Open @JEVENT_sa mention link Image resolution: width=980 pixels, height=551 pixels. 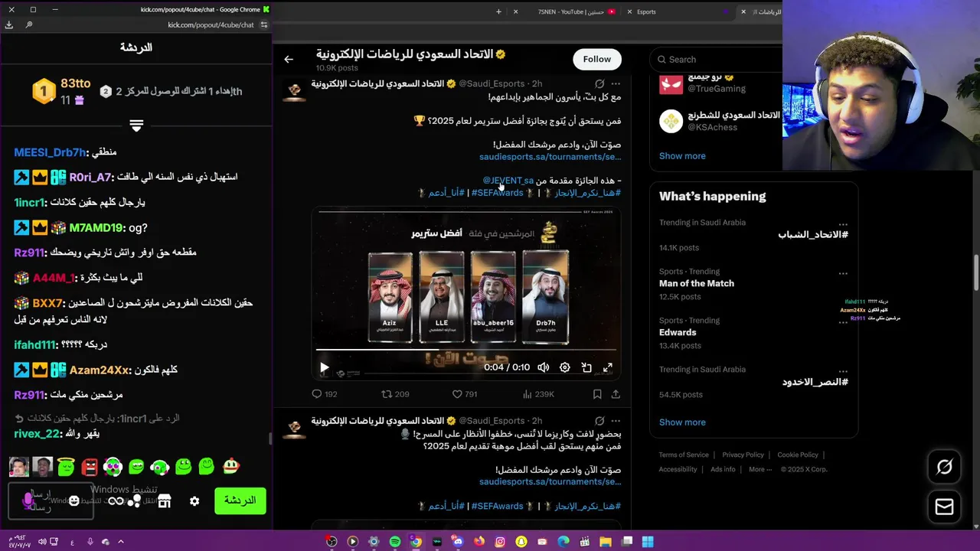coord(508,181)
